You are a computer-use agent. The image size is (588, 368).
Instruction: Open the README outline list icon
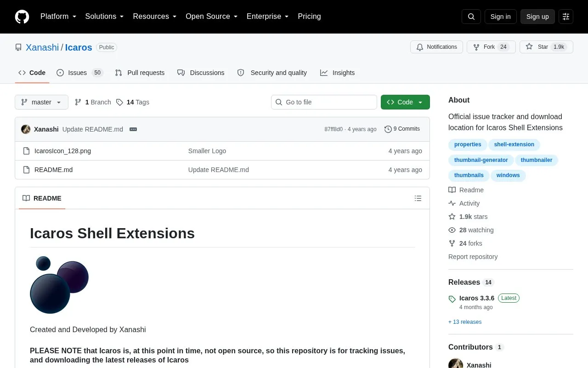tap(418, 198)
